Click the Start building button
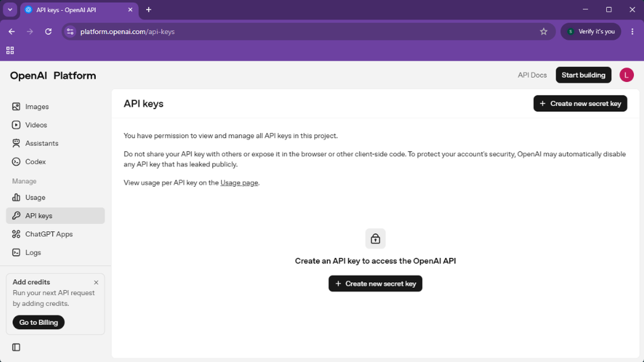The width and height of the screenshot is (644, 362). point(583,75)
